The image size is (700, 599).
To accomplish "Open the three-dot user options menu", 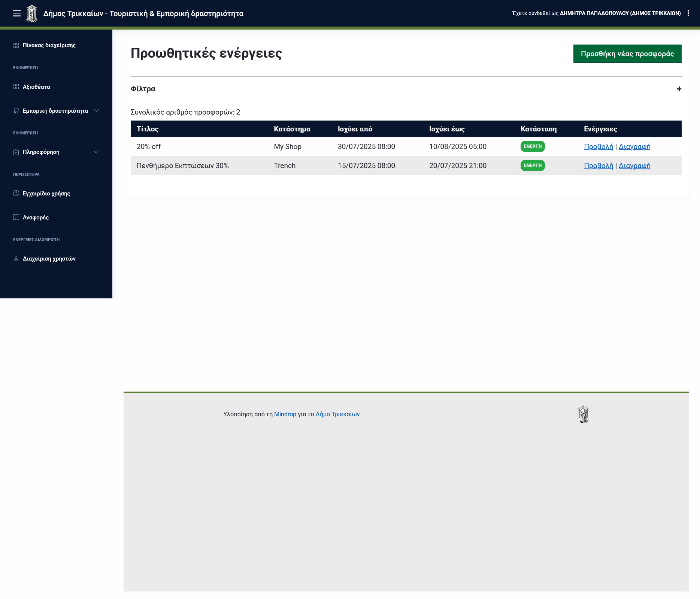I will coord(688,13).
